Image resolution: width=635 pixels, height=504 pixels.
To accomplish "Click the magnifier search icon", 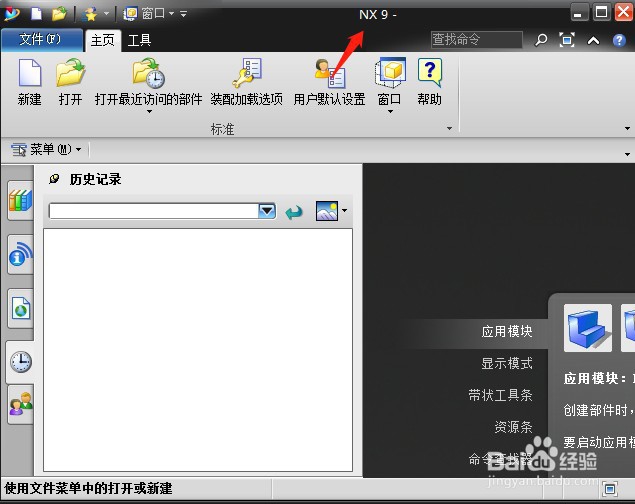I will [x=541, y=40].
